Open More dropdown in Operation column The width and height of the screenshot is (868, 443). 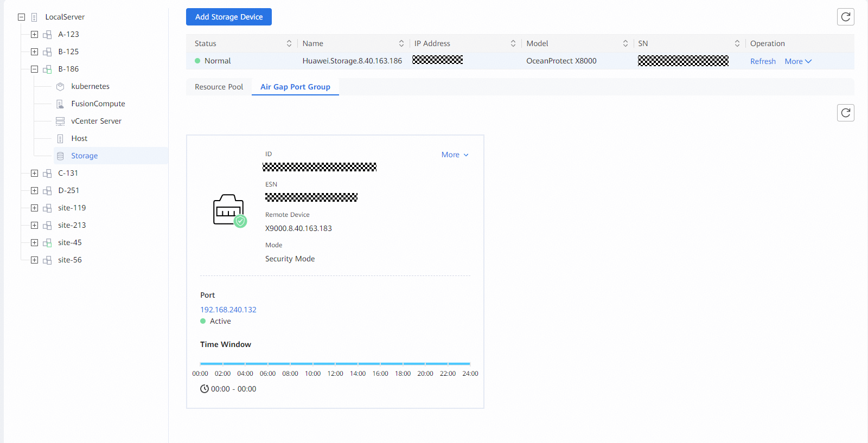798,61
